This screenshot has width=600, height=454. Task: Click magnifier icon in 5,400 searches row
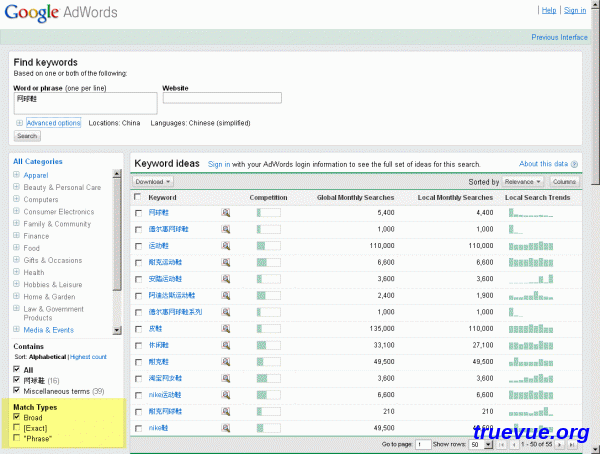pos(226,212)
